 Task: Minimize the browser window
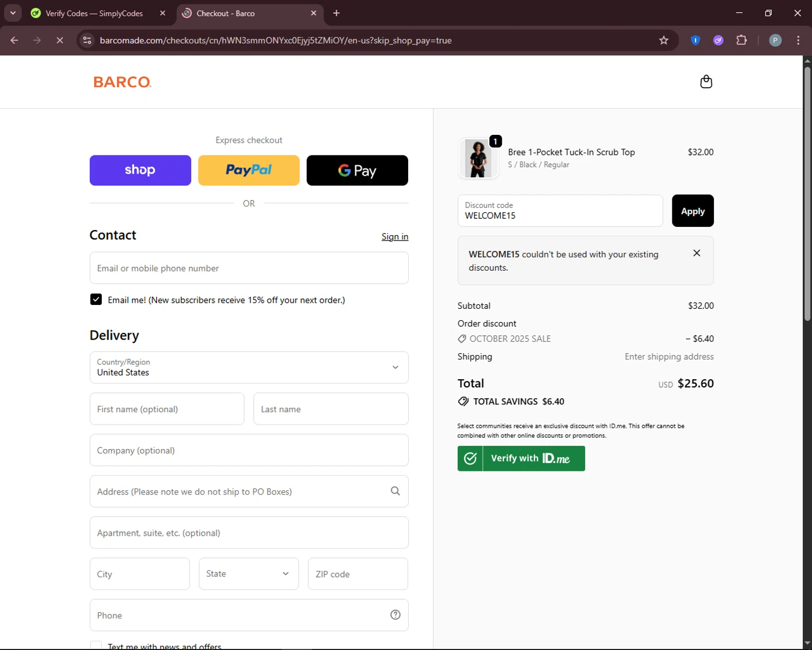pos(739,13)
